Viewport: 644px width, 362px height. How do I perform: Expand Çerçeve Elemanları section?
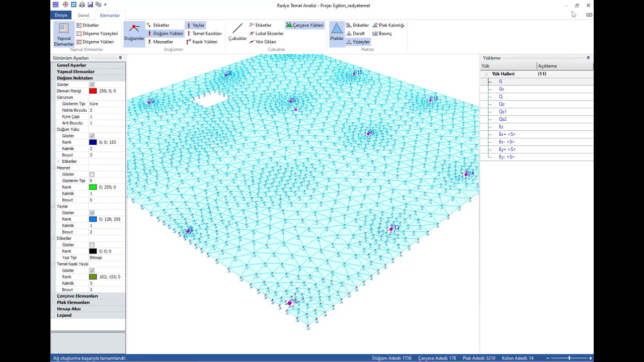click(x=54, y=296)
